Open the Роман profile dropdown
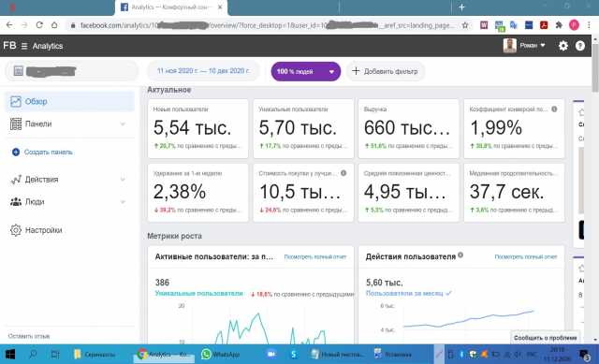Viewport: 599px width, 364px height. pos(524,46)
